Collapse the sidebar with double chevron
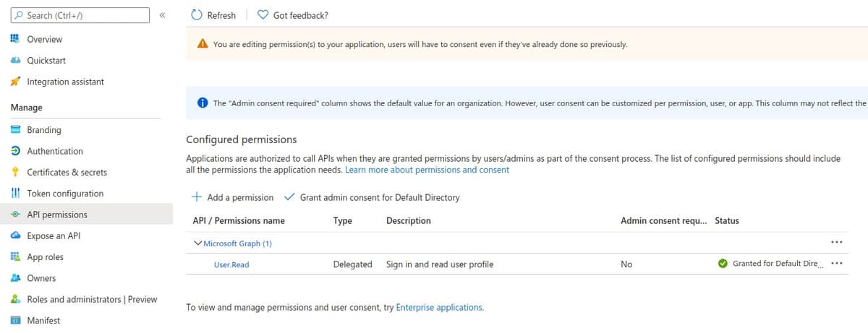The width and height of the screenshot is (868, 333). (x=163, y=15)
